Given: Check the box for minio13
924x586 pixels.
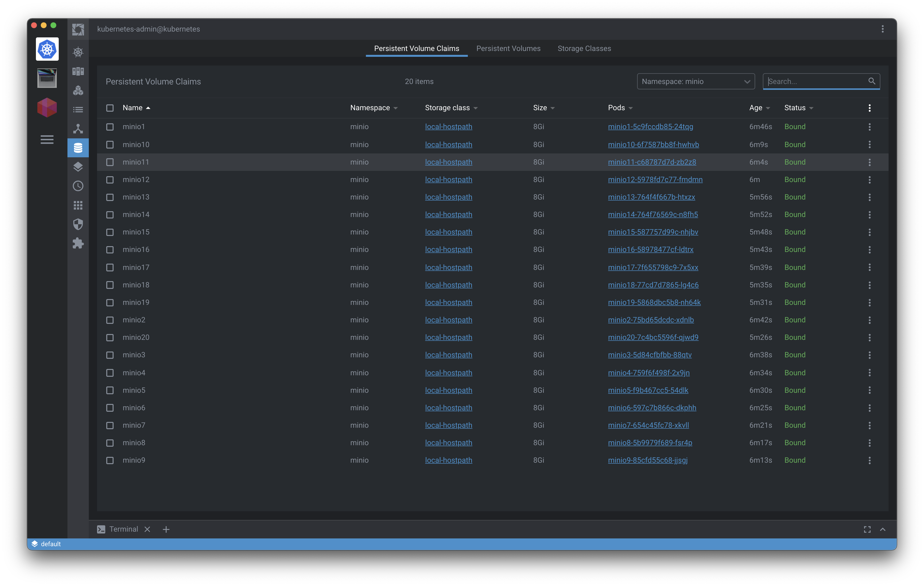Looking at the screenshot, I should pos(110,197).
